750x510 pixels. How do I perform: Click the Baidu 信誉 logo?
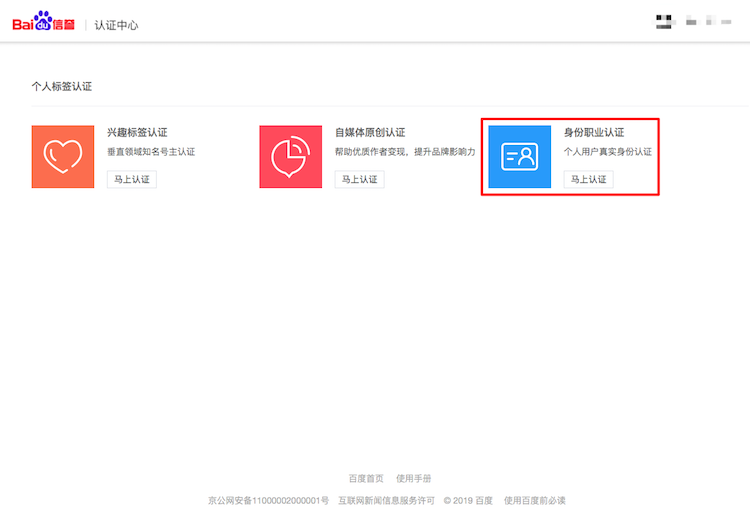(44, 22)
